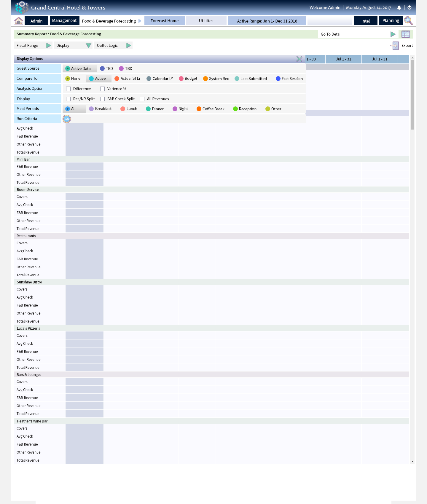Open the calendar grid view icon

pyautogui.click(x=405, y=34)
